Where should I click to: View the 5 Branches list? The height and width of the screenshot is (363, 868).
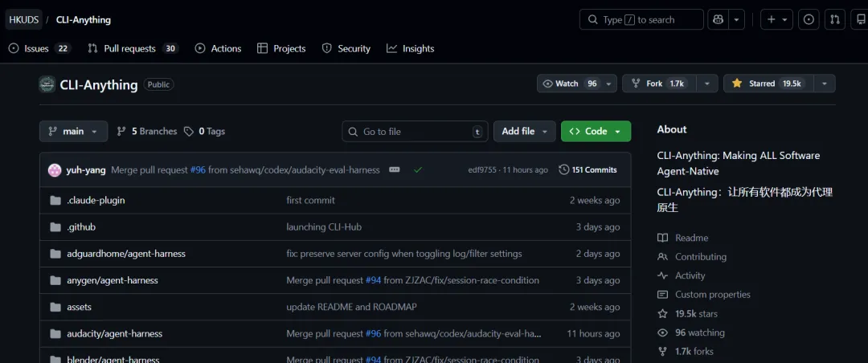click(x=147, y=131)
